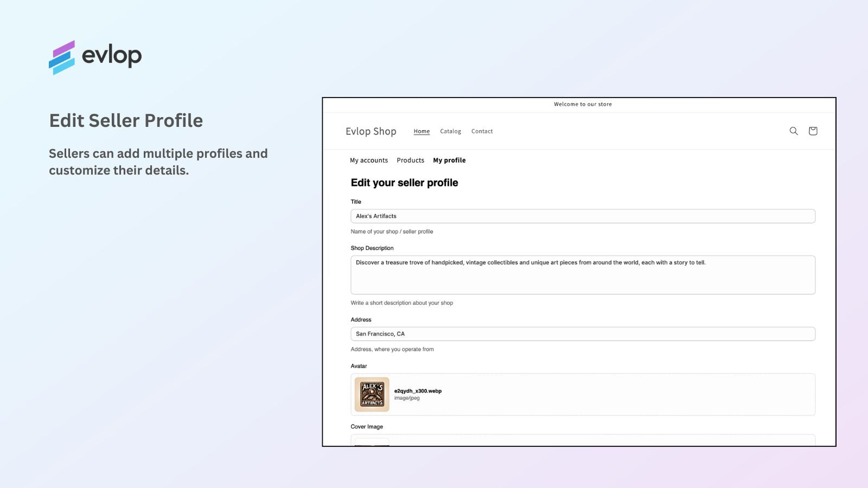Screen dimensions: 868x488
Task: Open the search magnifier icon
Action: (x=793, y=131)
